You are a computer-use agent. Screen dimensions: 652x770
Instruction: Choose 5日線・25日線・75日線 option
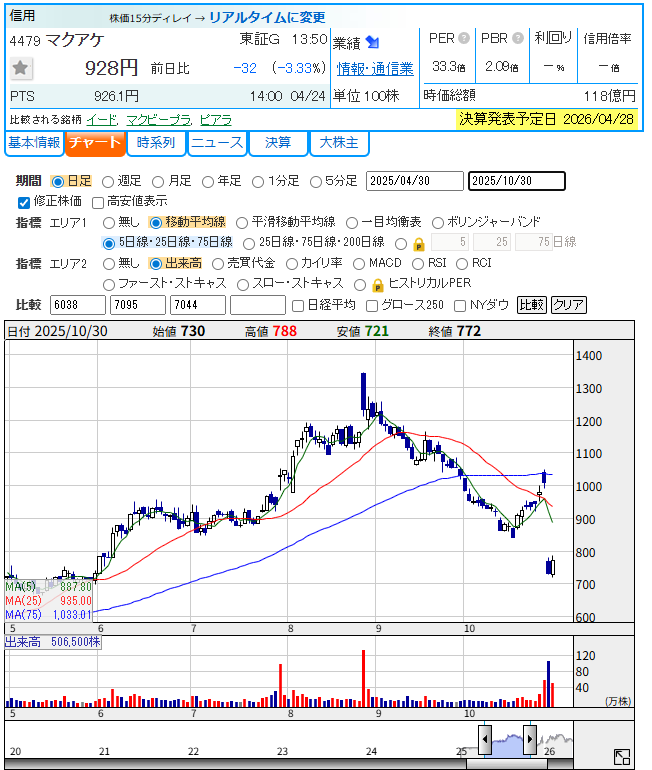[109, 244]
